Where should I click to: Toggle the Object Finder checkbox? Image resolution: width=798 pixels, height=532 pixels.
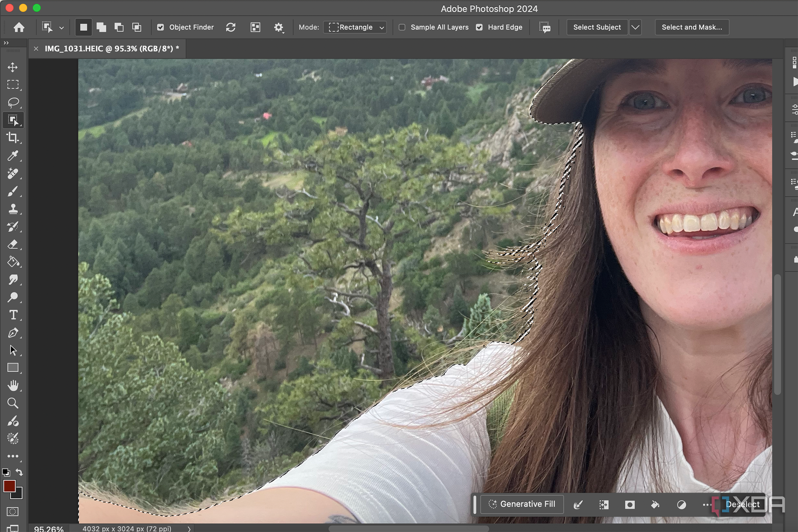[x=160, y=27]
